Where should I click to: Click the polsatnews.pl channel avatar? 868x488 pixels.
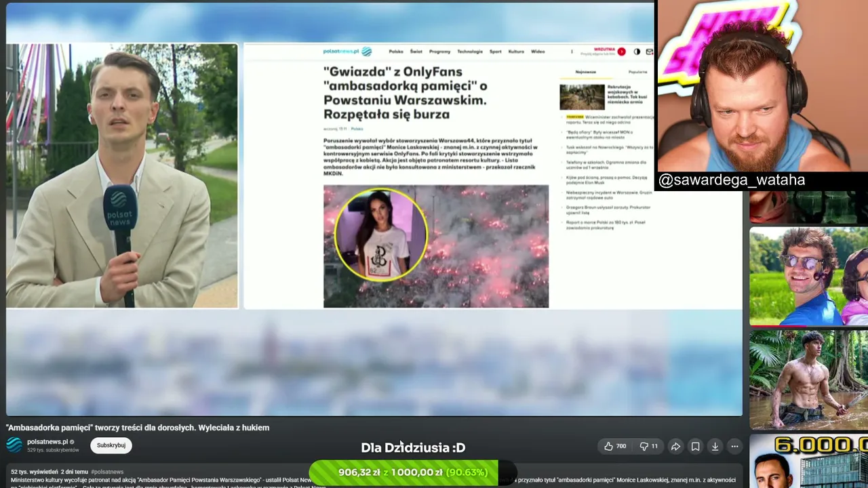[14, 445]
